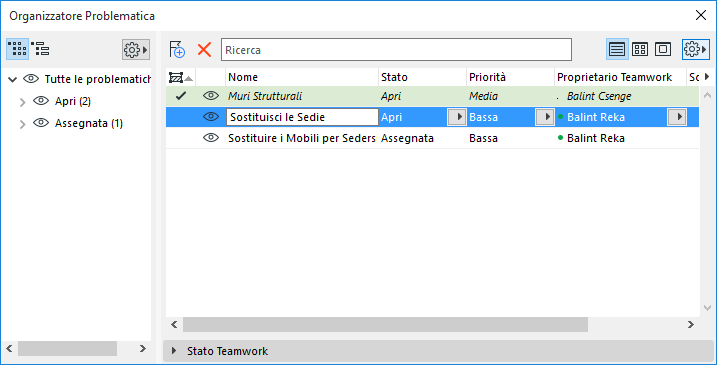Screen dimensions: 717x365
Task: Toggle eye for Sostituire i Mobili row
Action: coord(210,138)
